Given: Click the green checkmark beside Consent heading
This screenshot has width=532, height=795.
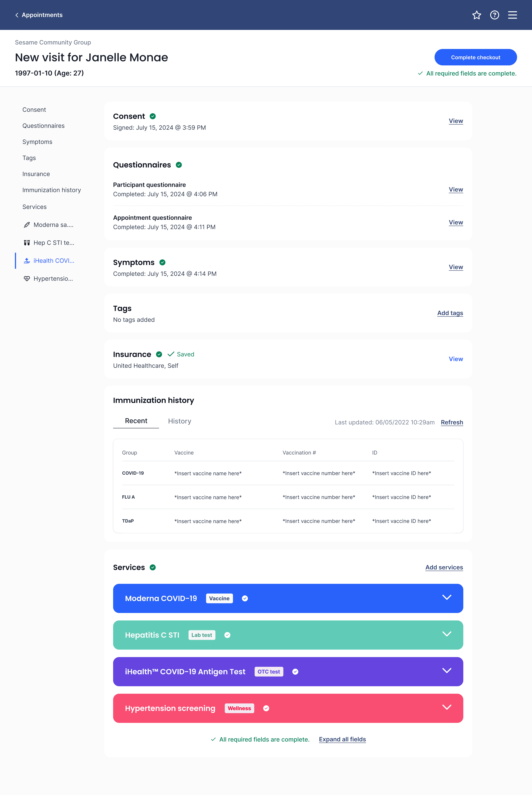Looking at the screenshot, I should [x=153, y=116].
